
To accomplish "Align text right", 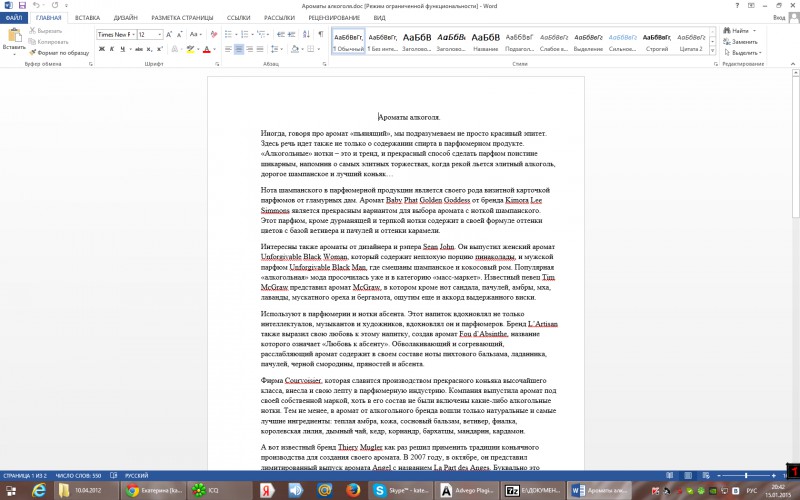I will [249, 49].
